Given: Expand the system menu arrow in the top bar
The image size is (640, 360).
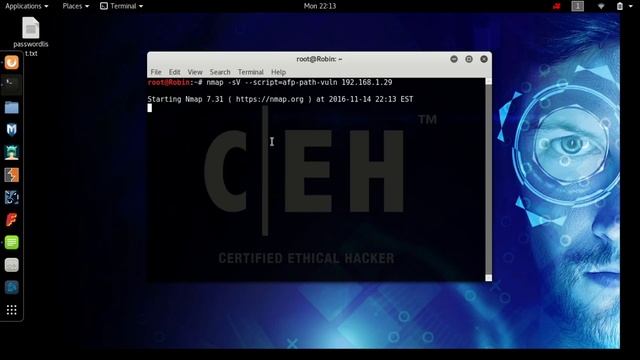Looking at the screenshot, I should (631, 6).
